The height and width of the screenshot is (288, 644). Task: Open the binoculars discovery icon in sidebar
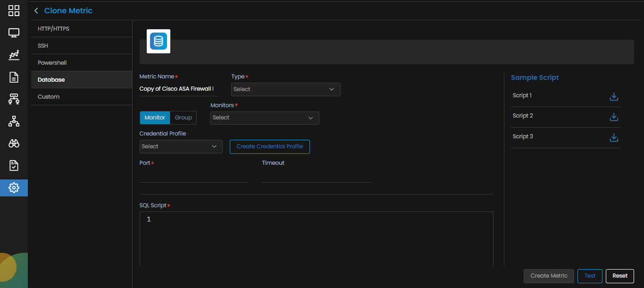[x=14, y=144]
